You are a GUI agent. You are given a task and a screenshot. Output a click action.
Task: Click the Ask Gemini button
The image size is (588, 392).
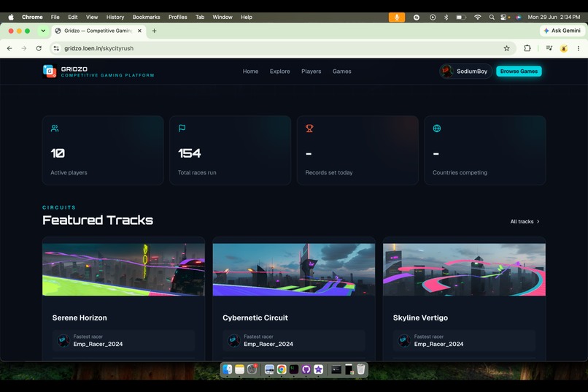[x=562, y=31]
